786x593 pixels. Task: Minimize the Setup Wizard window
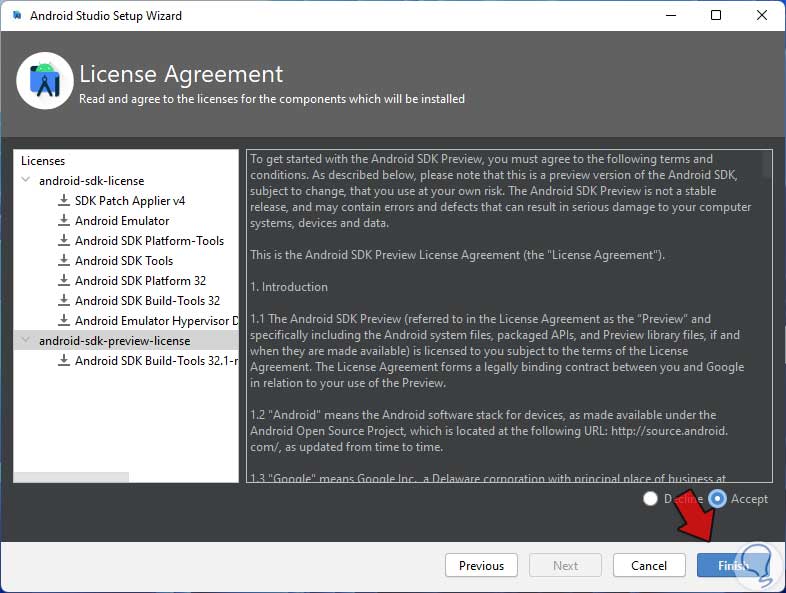click(x=671, y=16)
